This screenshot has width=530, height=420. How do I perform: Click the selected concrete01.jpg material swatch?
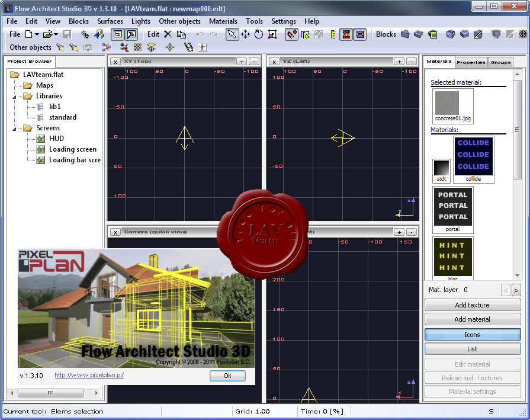tap(452, 106)
